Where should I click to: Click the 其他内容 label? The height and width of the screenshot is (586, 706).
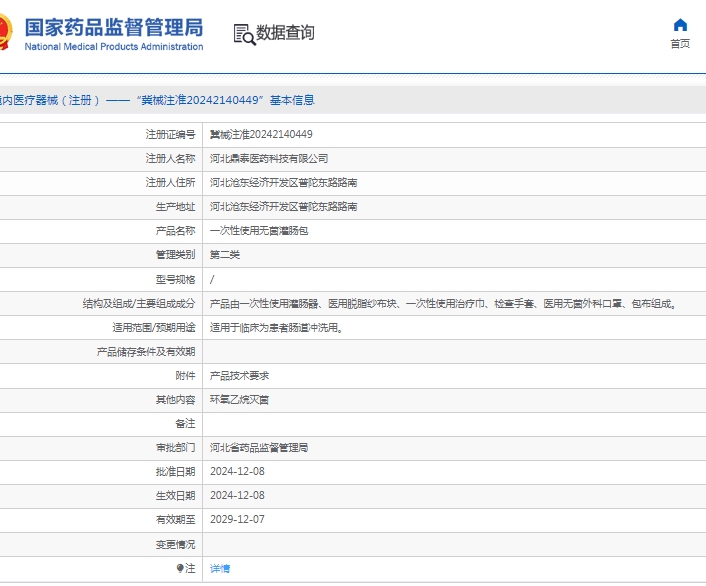[x=176, y=400]
